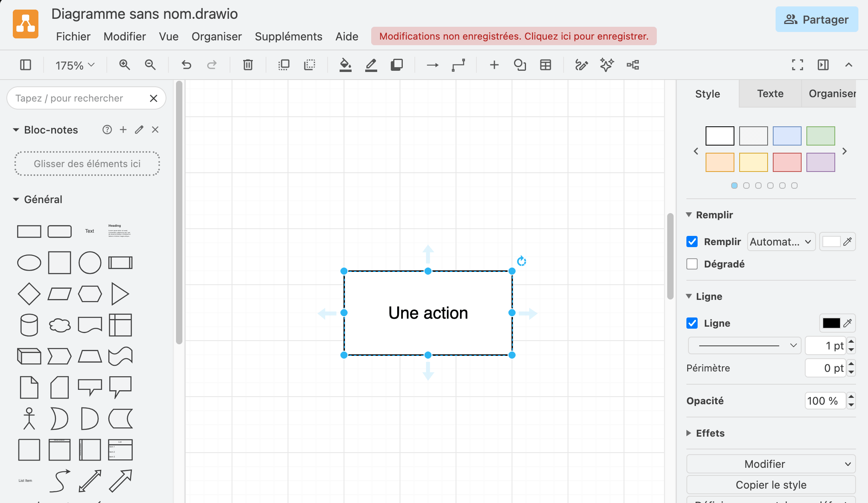
Task: Uncheck the Ligne checkbox
Action: [x=692, y=323]
